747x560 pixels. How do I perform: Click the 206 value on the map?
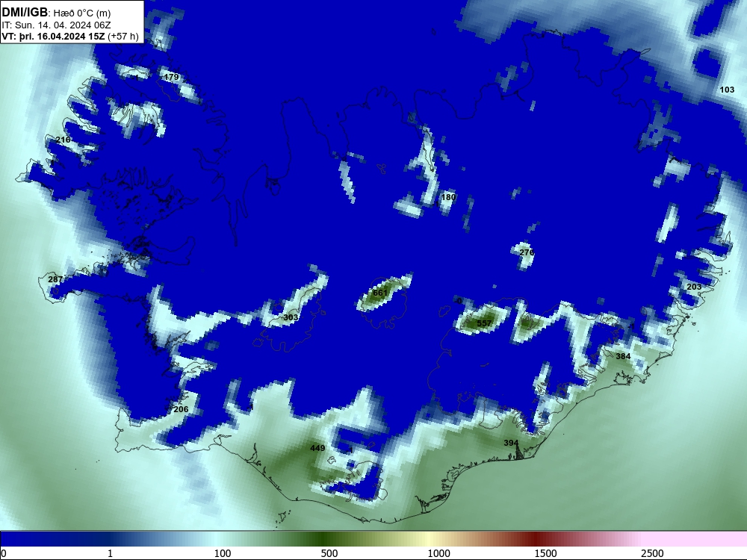coord(181,409)
